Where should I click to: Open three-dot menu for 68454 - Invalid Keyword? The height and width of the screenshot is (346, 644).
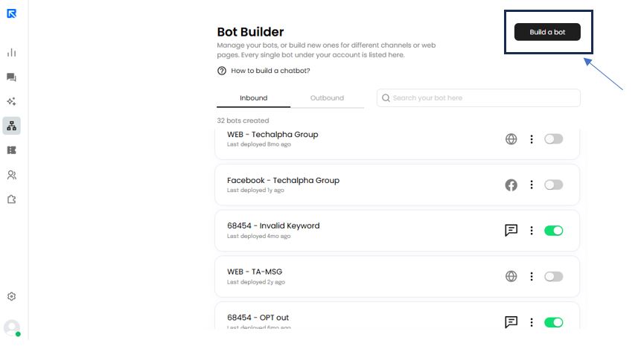(x=532, y=231)
